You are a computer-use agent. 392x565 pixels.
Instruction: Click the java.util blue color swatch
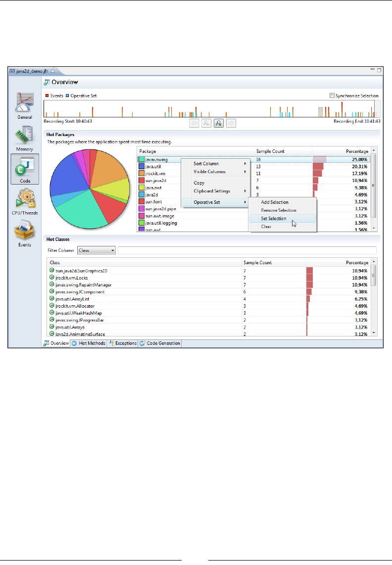[142, 166]
